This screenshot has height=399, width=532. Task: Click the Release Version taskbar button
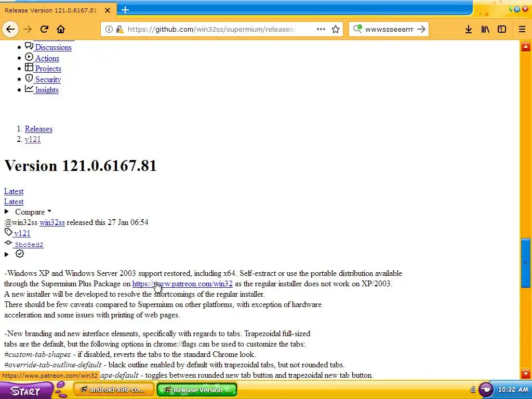coord(197,390)
